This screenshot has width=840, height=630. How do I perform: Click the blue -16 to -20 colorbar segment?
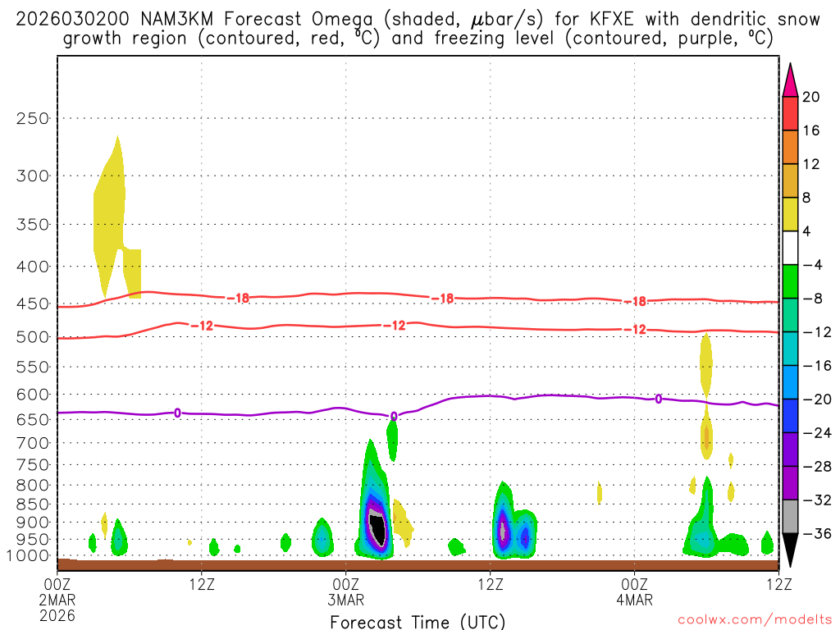coord(790,382)
